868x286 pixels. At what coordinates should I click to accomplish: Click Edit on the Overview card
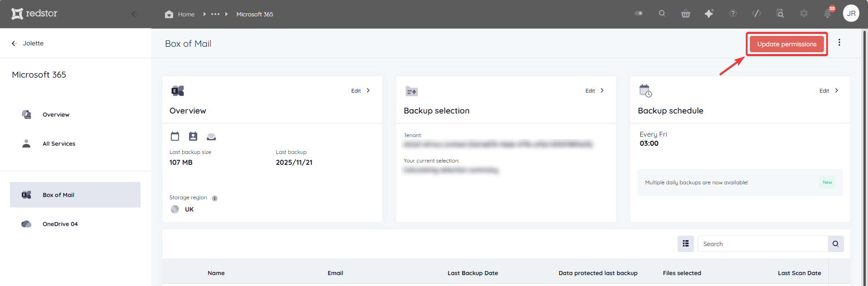coord(360,91)
